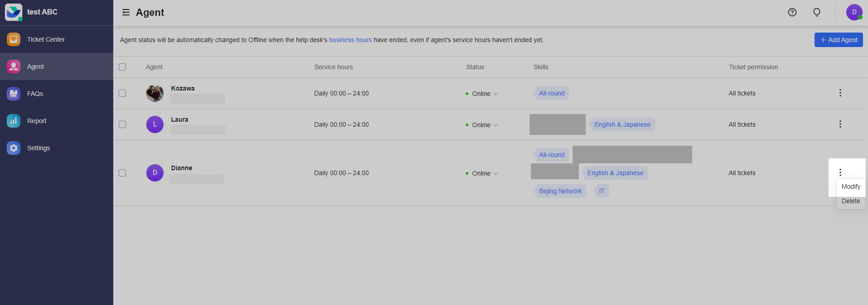868x305 pixels.
Task: Click the Skills column header
Action: (541, 67)
